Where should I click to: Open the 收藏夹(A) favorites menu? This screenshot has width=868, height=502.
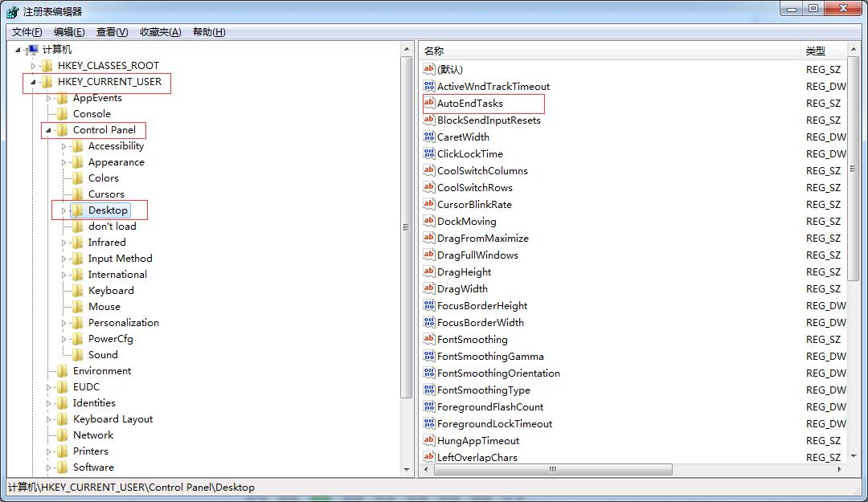(160, 32)
